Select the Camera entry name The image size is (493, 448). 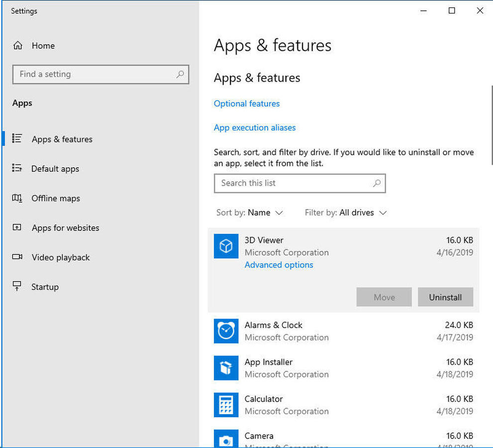259,436
